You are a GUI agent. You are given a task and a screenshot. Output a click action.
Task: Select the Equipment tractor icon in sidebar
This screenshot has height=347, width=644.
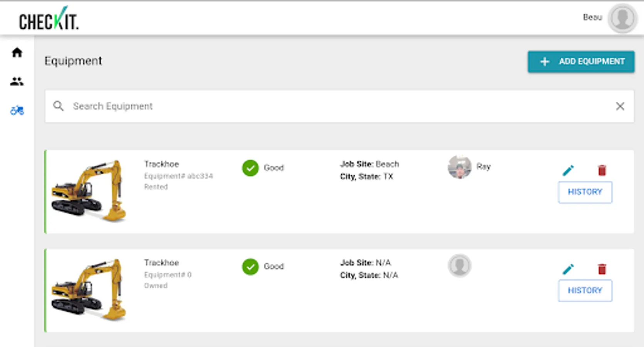click(x=17, y=111)
